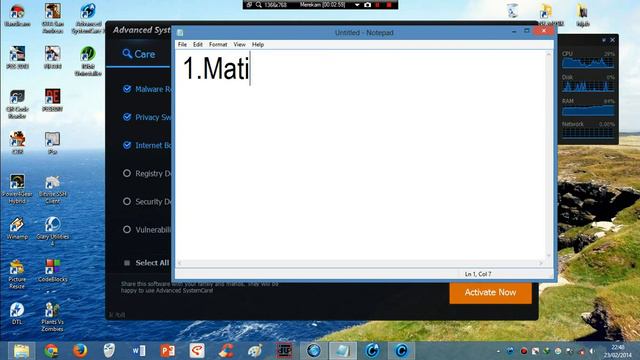Open the Picture Resize desktop shortcut

click(x=17, y=274)
